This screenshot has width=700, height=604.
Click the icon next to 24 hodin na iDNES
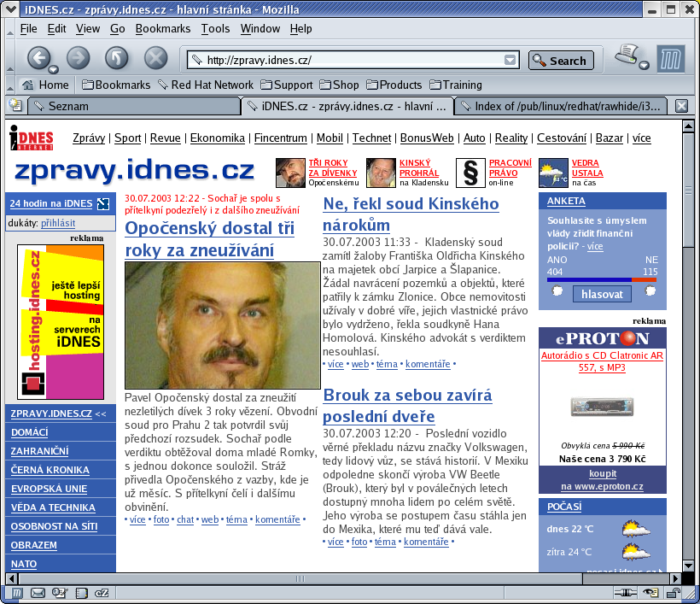tap(103, 203)
